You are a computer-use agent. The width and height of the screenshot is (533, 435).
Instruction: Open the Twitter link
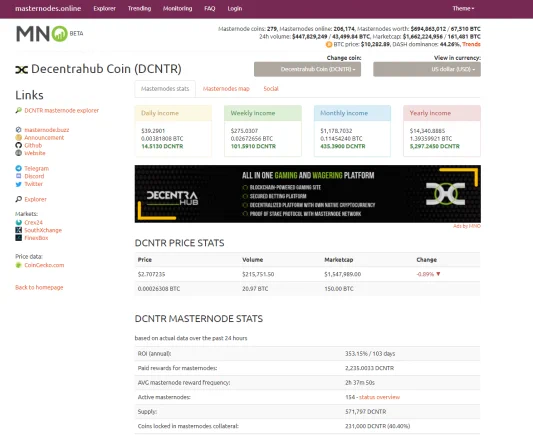(x=34, y=184)
